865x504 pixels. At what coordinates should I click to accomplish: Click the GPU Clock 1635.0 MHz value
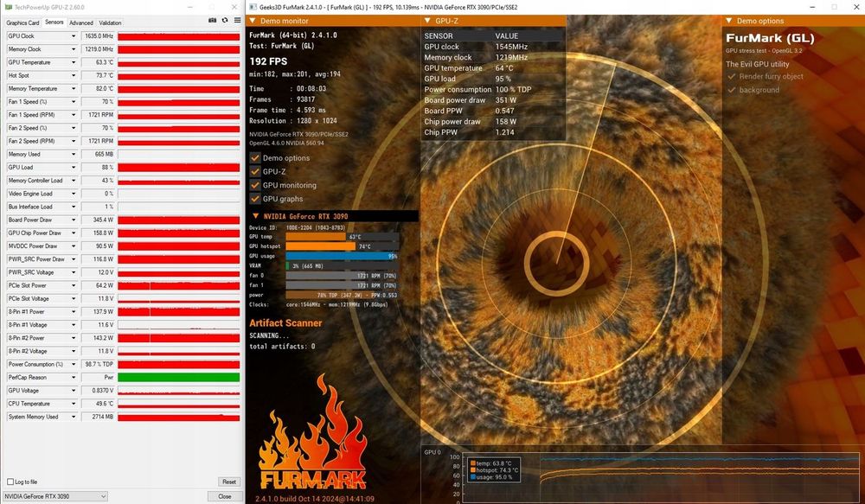(99, 35)
